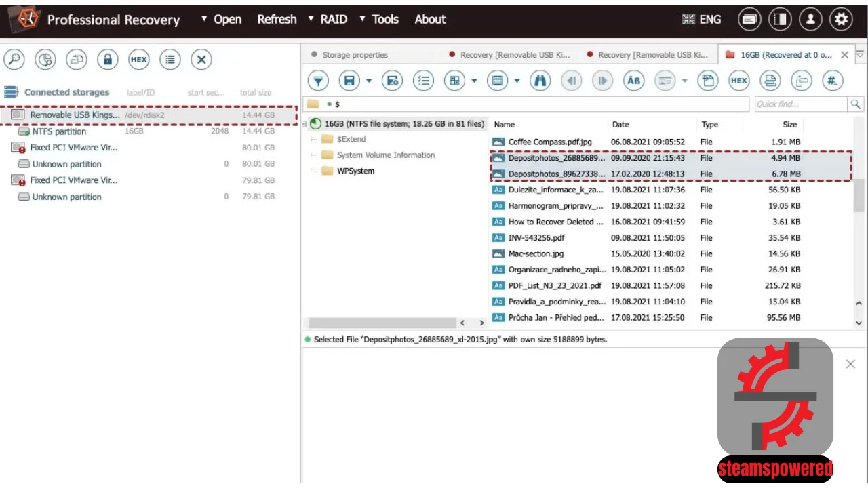
Task: Click the filter funnel icon
Action: [318, 81]
